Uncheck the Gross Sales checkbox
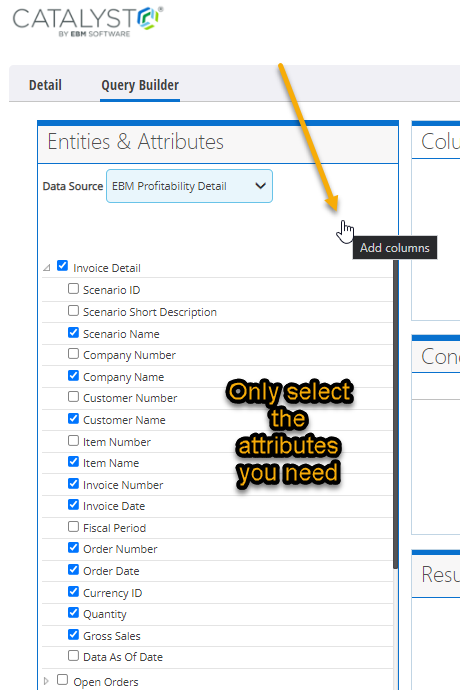The width and height of the screenshot is (460, 690). (x=74, y=634)
